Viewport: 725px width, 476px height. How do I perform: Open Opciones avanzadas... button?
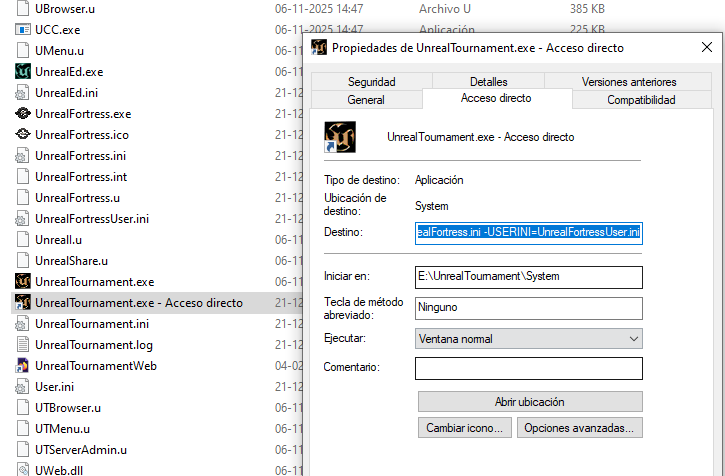pyautogui.click(x=579, y=428)
